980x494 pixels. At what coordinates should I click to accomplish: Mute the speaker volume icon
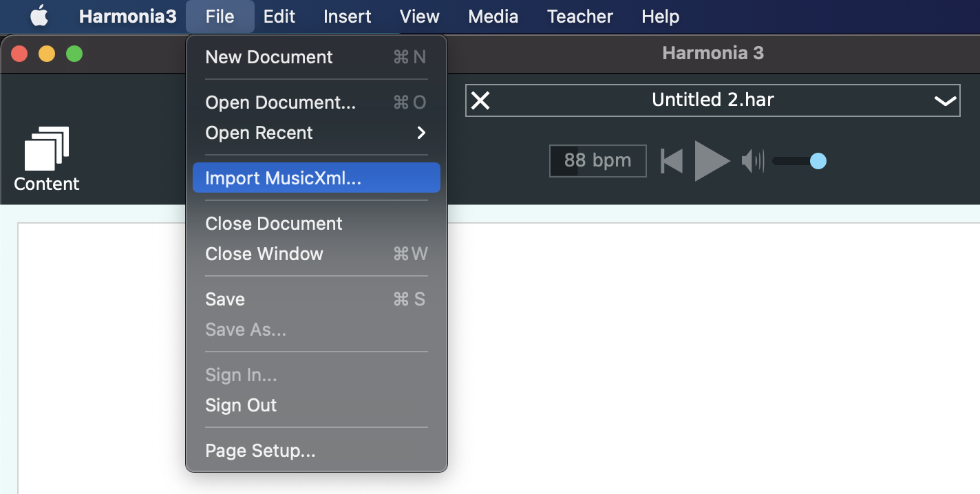752,162
